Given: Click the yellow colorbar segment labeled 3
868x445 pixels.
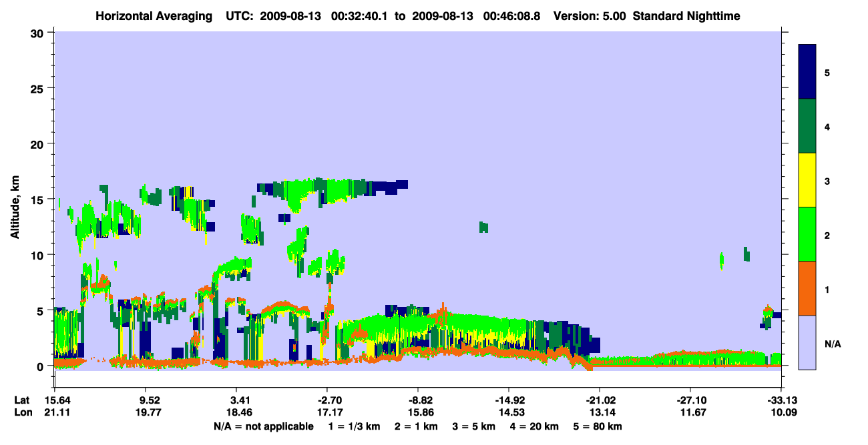Looking at the screenshot, I should click(807, 180).
